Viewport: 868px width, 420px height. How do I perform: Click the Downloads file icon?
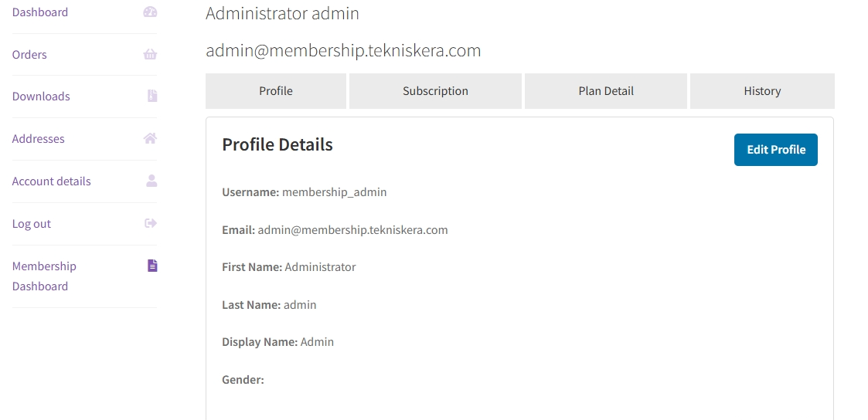[152, 96]
